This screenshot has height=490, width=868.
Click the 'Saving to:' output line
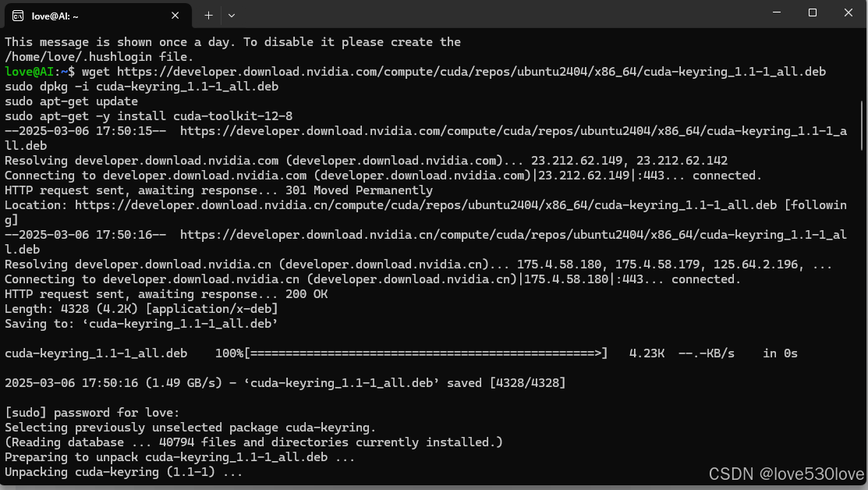point(141,323)
